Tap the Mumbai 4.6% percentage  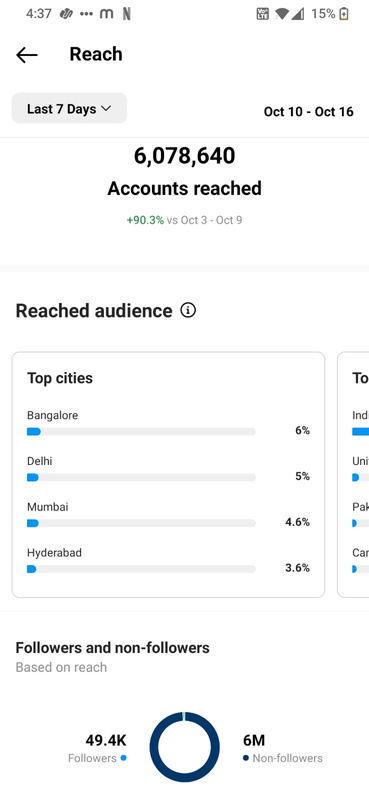click(298, 522)
